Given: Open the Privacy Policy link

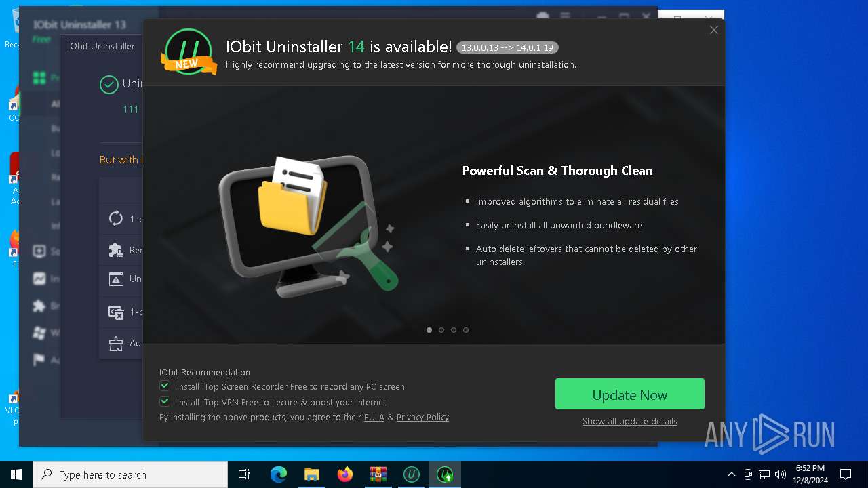Looking at the screenshot, I should coord(422,418).
